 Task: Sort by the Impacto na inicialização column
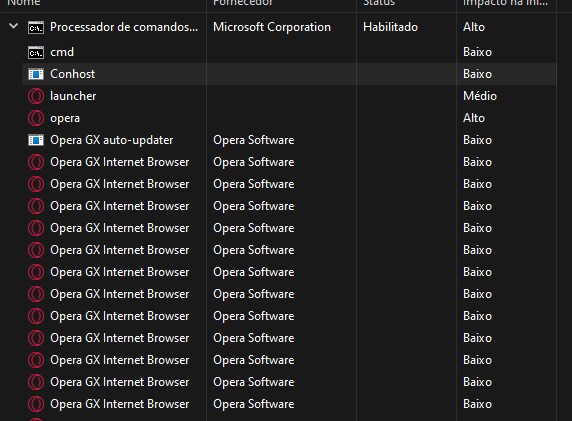pyautogui.click(x=505, y=3)
